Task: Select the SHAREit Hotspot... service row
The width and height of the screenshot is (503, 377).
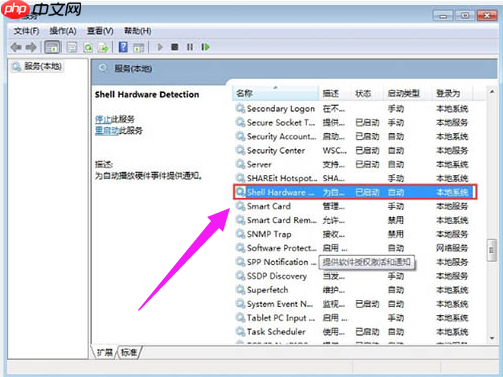Action: click(x=353, y=178)
